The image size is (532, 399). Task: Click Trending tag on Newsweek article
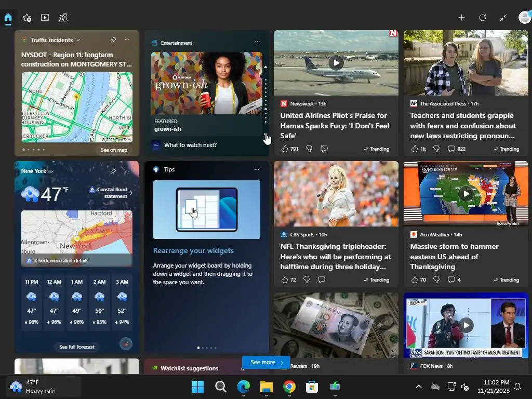pos(376,149)
